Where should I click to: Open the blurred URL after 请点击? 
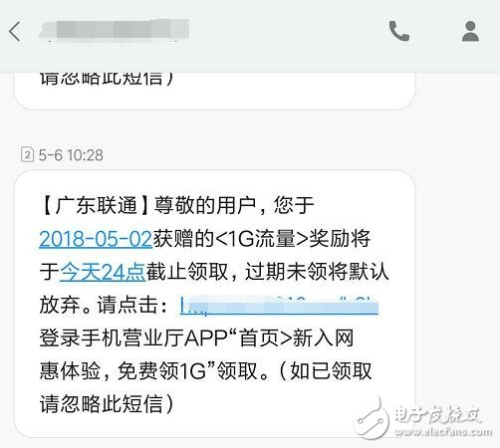[x=279, y=306]
